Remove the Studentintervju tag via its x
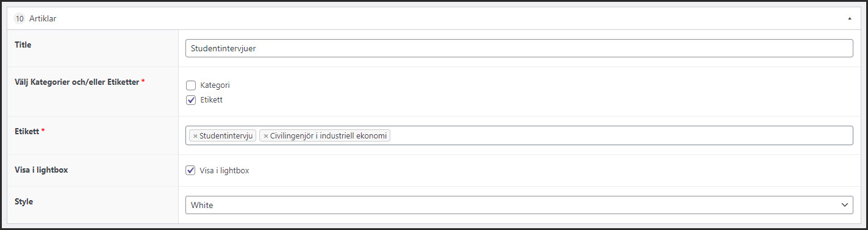 click(195, 136)
